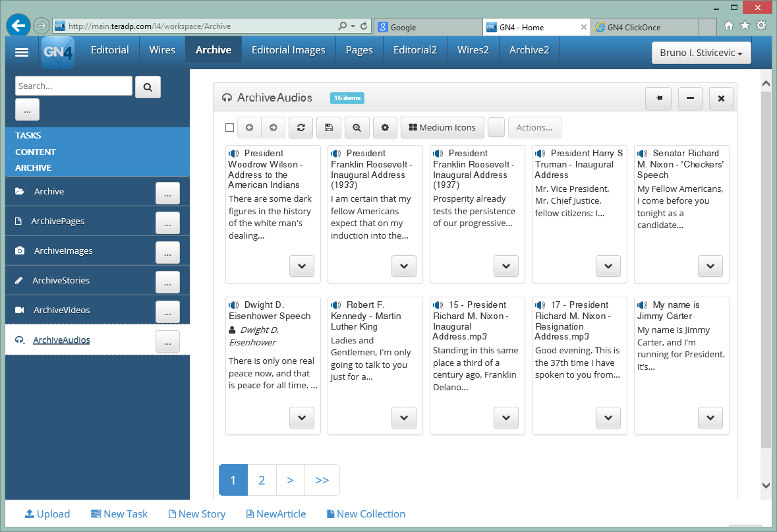
Task: Click the ArchiveVideos camcorder icon
Action: (20, 310)
